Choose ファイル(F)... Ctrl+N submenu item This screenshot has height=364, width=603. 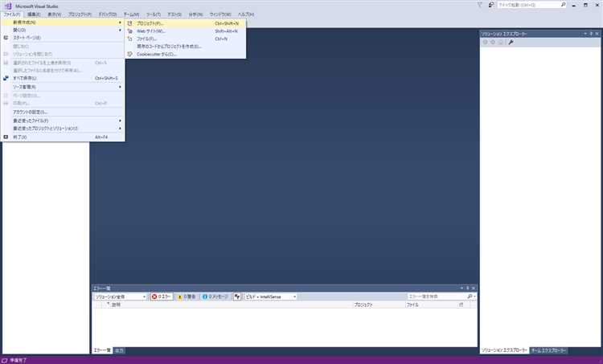[186, 39]
